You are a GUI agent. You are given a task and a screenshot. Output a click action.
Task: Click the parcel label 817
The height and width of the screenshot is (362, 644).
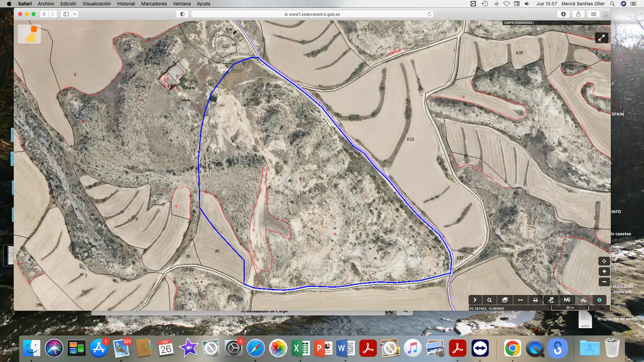[460, 258]
